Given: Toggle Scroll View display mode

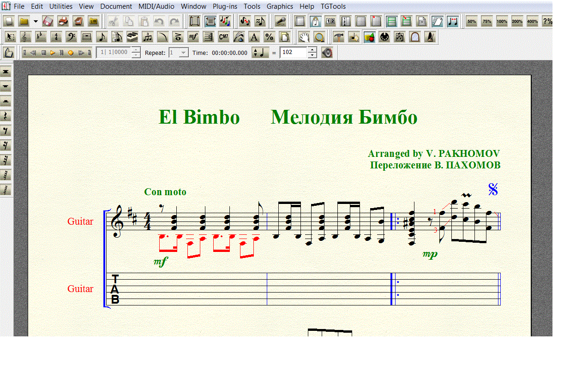Looking at the screenshot, I should 210,21.
